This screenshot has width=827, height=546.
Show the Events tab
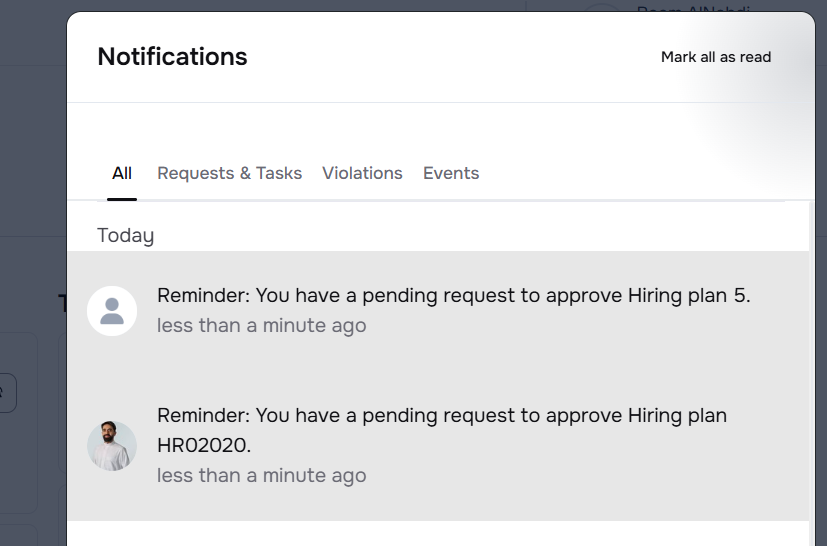coord(451,173)
